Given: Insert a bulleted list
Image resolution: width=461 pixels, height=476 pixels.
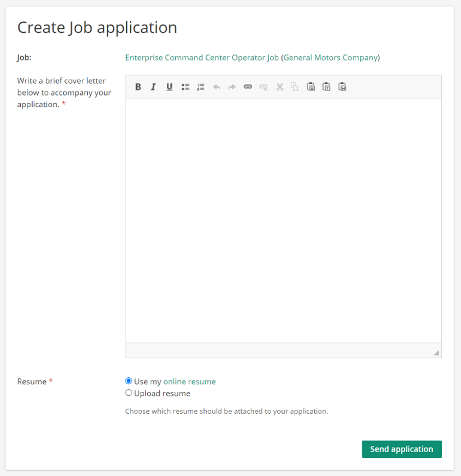Looking at the screenshot, I should click(185, 87).
